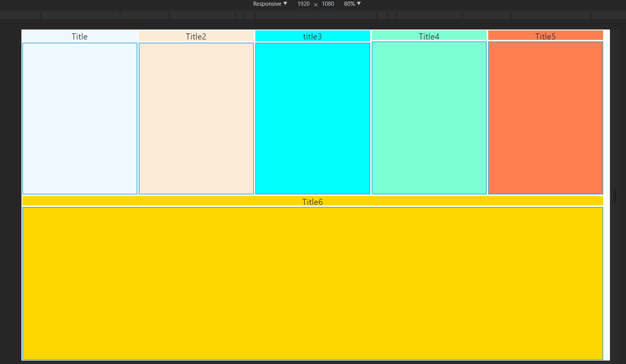626x364 pixels.
Task: Click the Title5 header bar
Action: click(546, 36)
